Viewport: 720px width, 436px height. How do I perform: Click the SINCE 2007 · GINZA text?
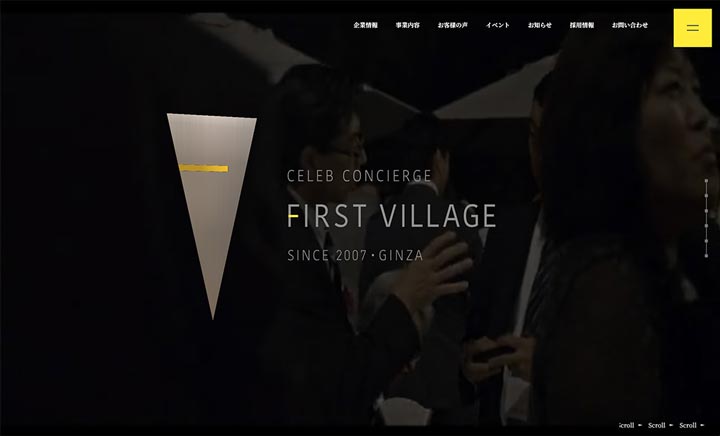tap(355, 256)
